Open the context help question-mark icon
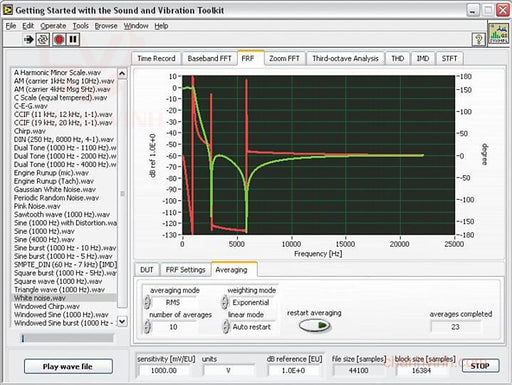 point(479,40)
